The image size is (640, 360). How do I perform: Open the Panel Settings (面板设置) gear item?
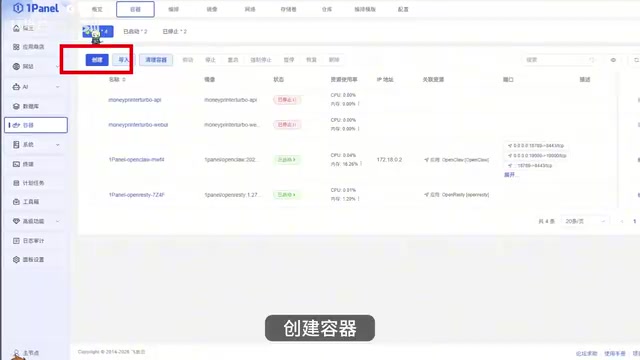[36, 260]
